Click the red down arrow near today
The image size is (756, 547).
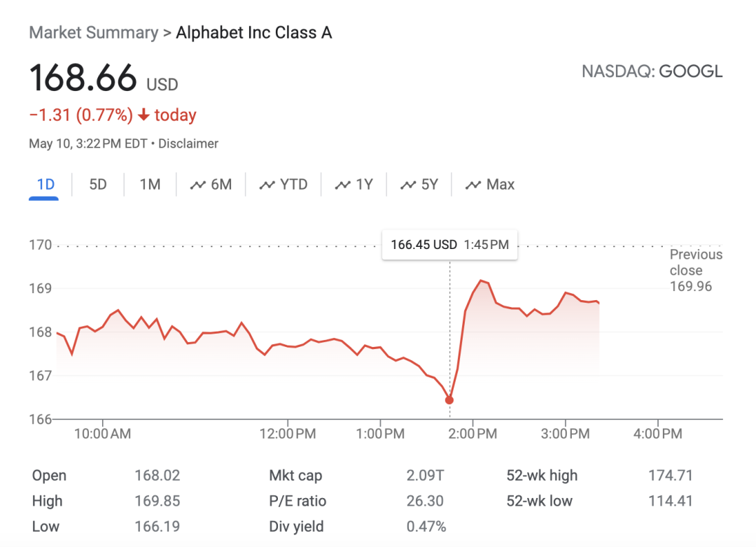pyautogui.click(x=143, y=115)
